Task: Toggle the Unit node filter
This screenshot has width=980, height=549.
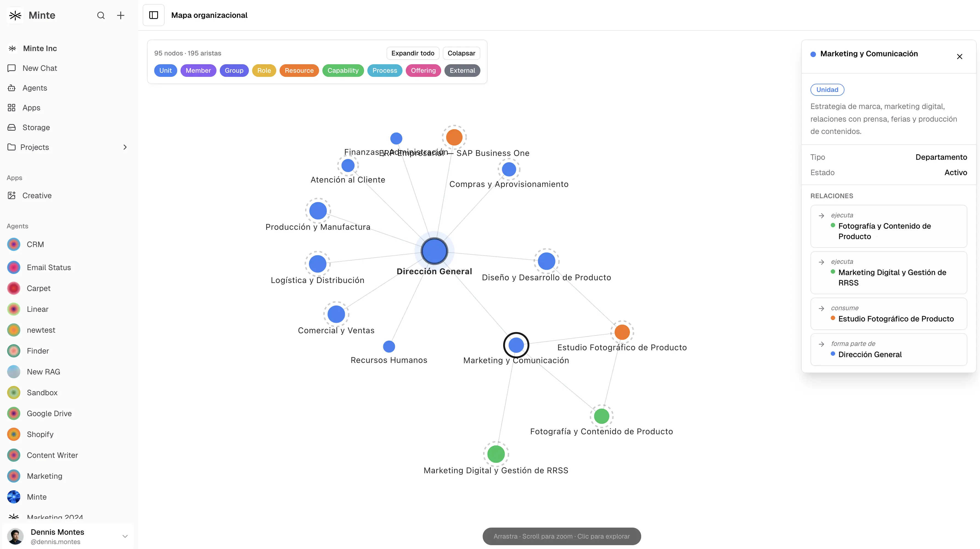Action: coord(165,71)
